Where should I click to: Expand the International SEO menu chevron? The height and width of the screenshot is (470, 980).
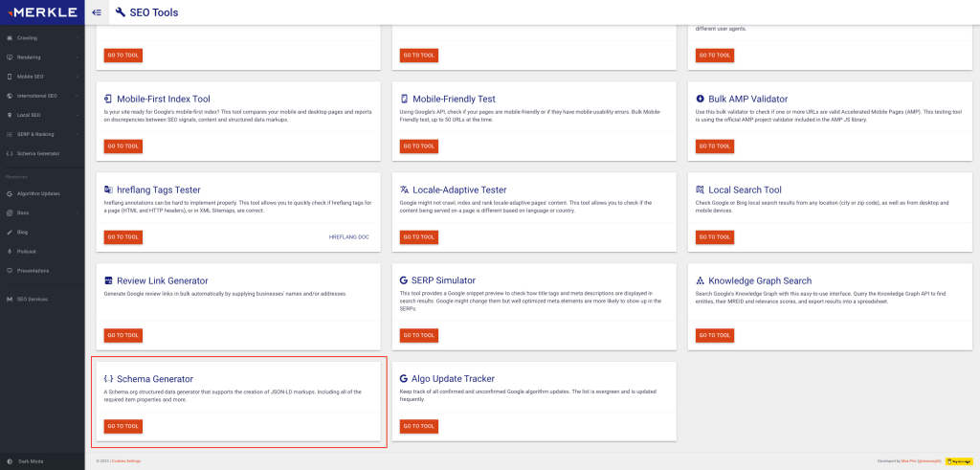click(77, 96)
